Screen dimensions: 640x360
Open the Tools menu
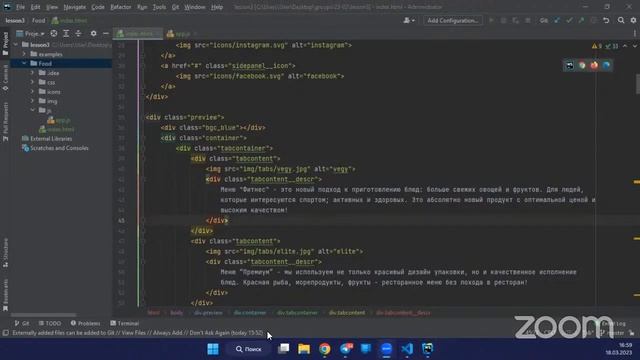click(x=159, y=7)
